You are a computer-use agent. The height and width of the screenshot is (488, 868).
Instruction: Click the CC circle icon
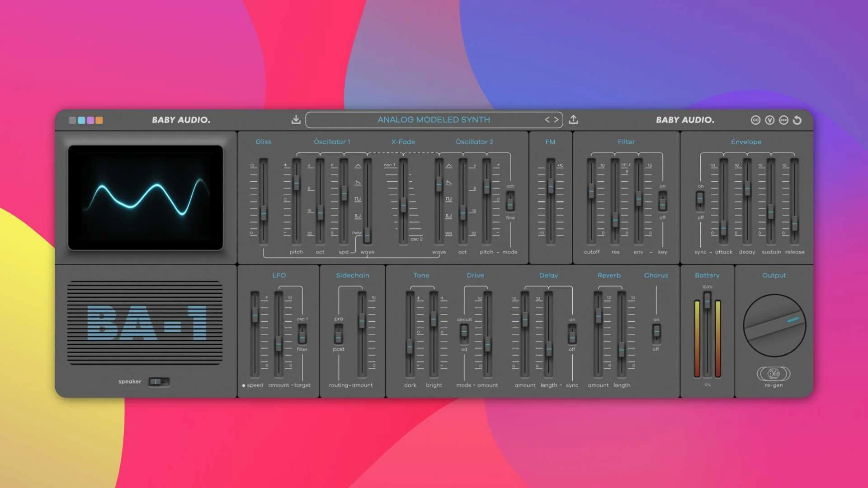pyautogui.click(x=755, y=120)
